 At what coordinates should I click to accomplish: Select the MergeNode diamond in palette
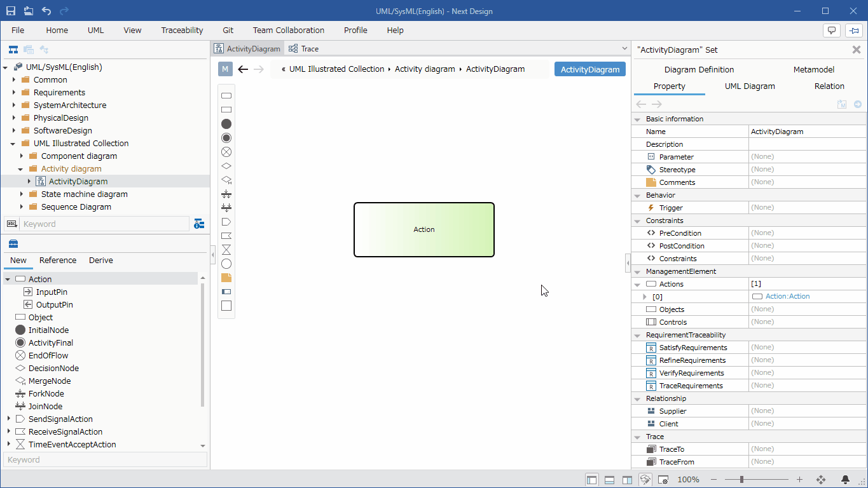point(226,180)
